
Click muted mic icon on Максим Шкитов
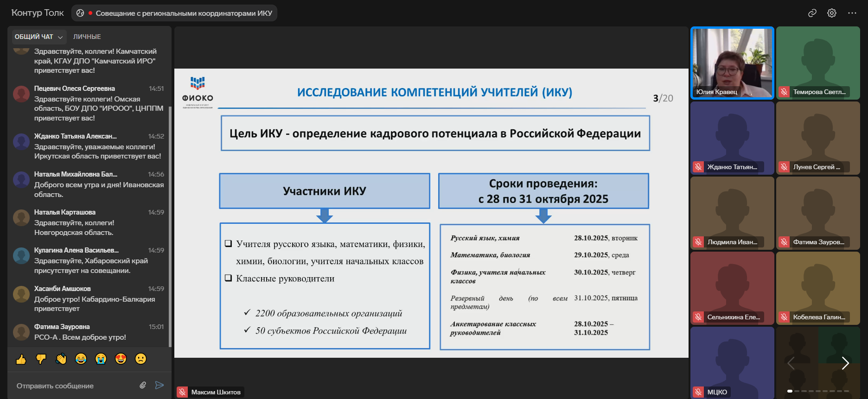tap(182, 392)
